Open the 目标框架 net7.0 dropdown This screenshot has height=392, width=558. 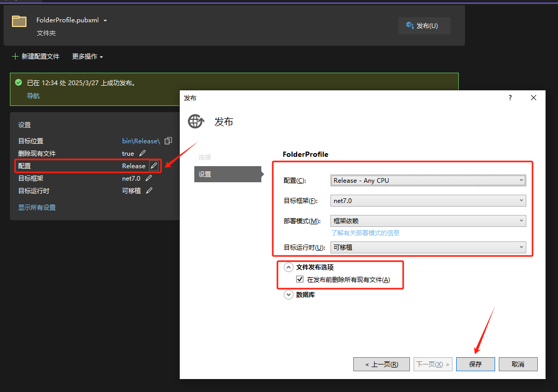pyautogui.click(x=428, y=201)
